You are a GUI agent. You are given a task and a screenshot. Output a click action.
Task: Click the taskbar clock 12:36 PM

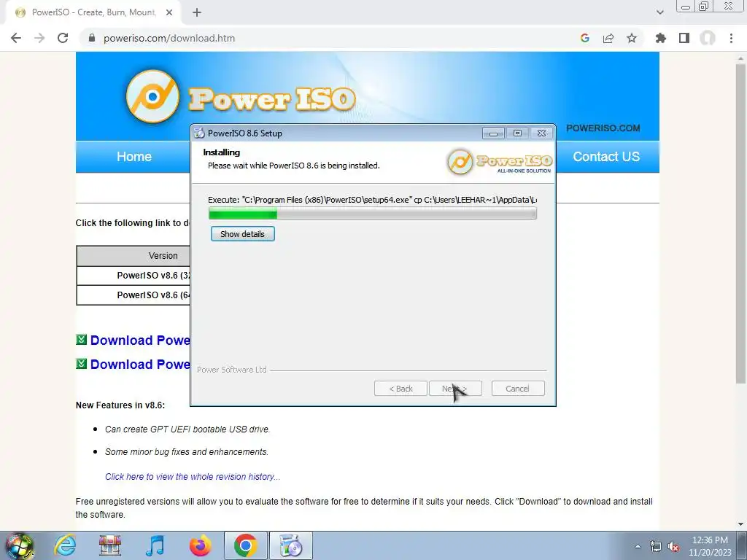click(x=710, y=540)
